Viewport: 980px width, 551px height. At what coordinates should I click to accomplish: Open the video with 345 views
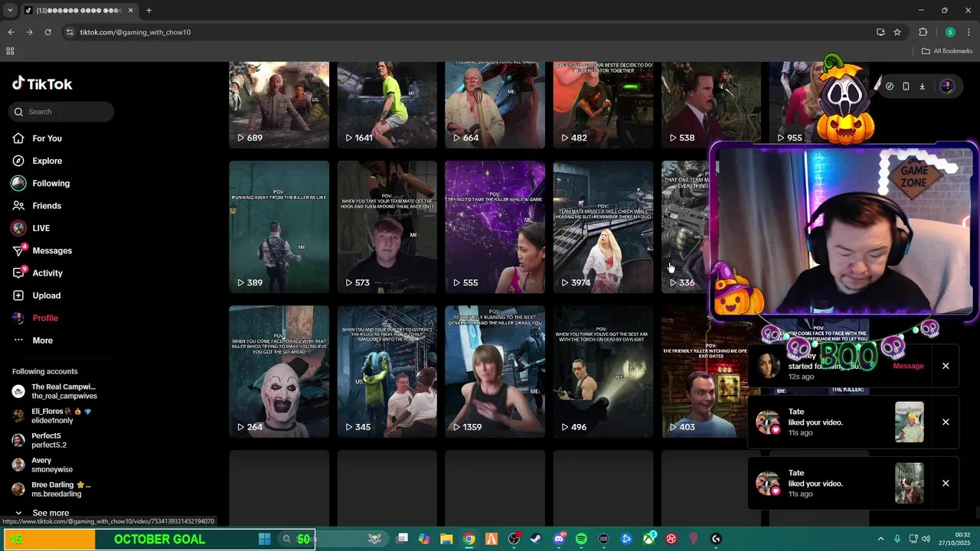click(387, 372)
